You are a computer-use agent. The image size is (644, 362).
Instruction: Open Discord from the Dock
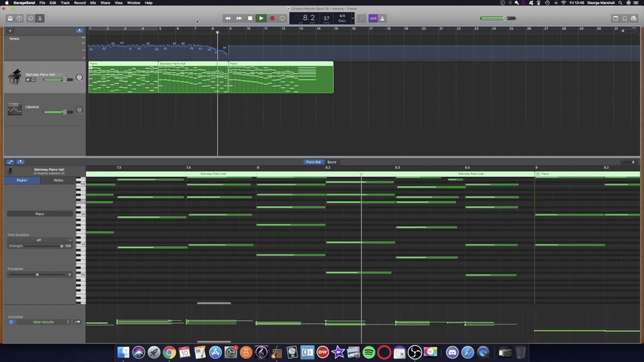(x=452, y=352)
